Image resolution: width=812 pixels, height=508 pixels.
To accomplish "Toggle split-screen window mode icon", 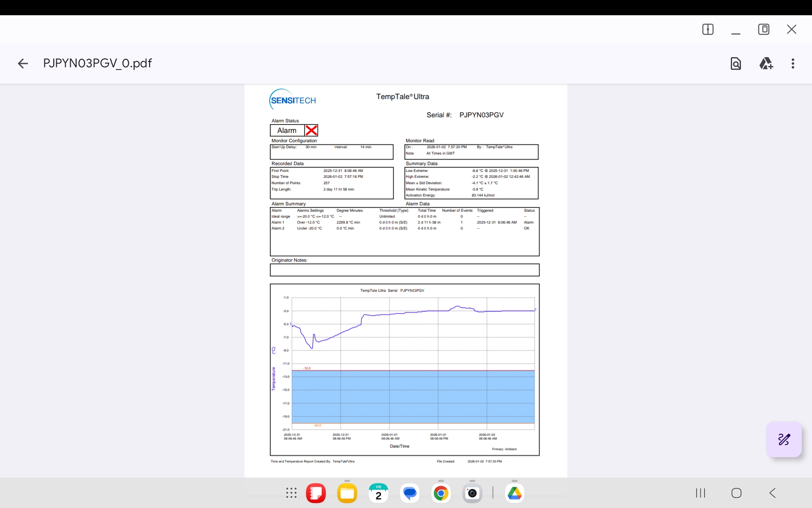I will coord(708,29).
